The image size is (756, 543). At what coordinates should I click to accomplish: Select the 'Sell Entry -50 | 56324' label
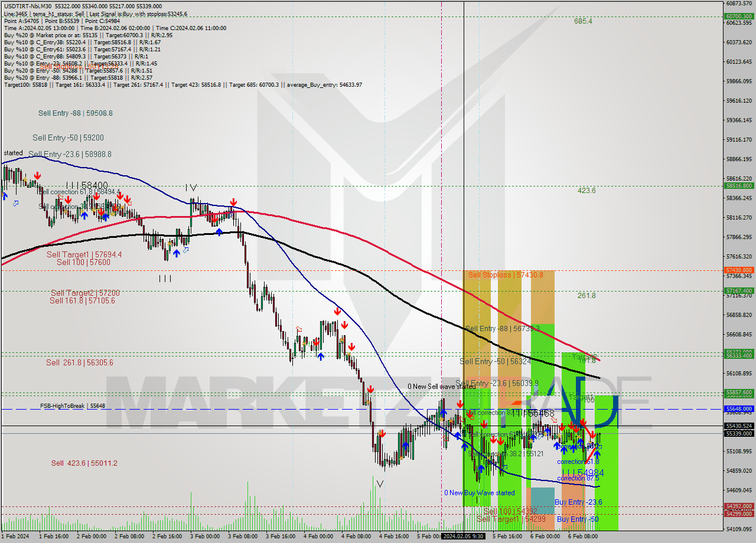tap(495, 361)
